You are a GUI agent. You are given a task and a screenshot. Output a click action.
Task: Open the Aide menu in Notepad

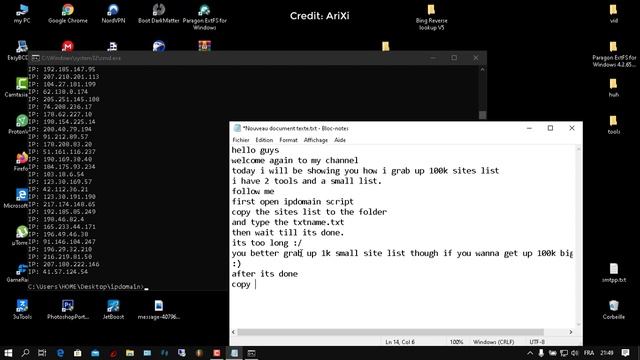click(x=340, y=140)
